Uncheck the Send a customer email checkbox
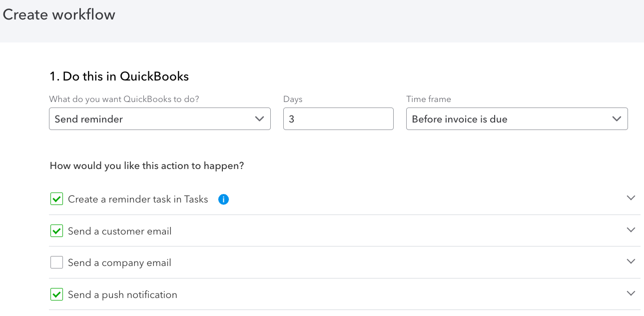This screenshot has height=316, width=644. tap(56, 231)
